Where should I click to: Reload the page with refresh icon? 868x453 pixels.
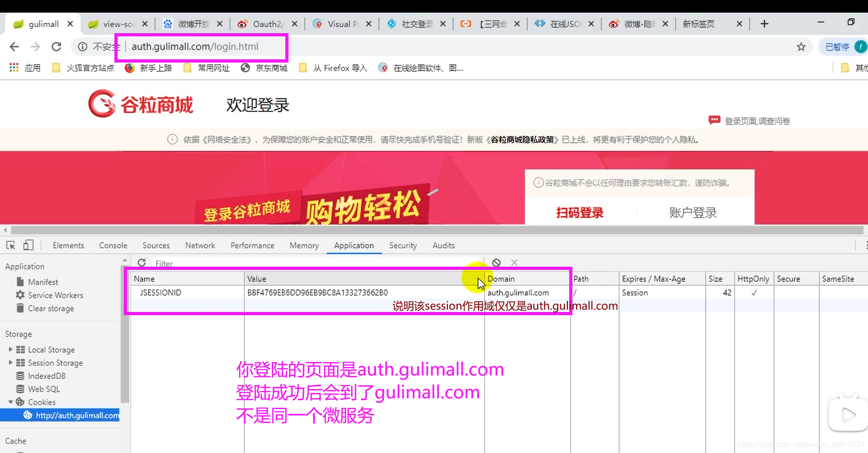point(56,47)
